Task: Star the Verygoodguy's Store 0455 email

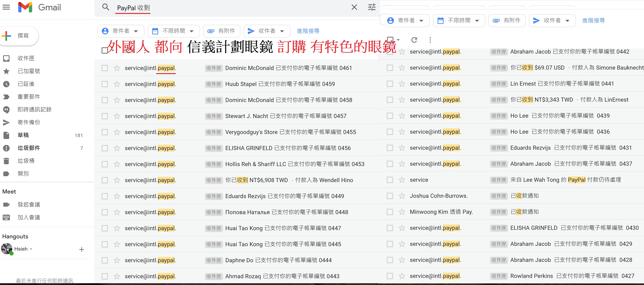Action: [117, 132]
